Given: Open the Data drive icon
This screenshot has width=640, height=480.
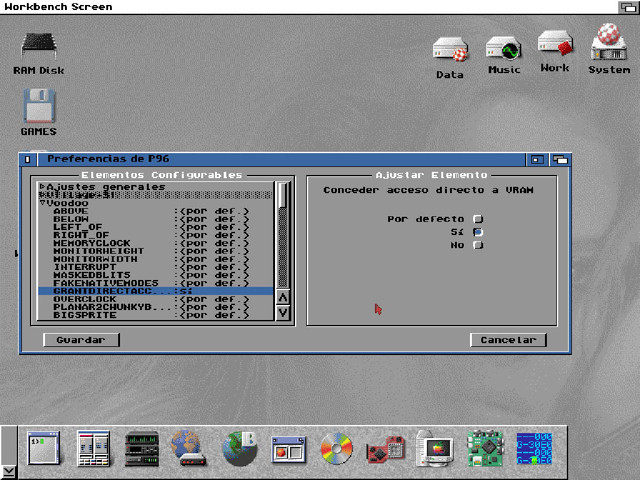Looking at the screenshot, I should pyautogui.click(x=450, y=49).
